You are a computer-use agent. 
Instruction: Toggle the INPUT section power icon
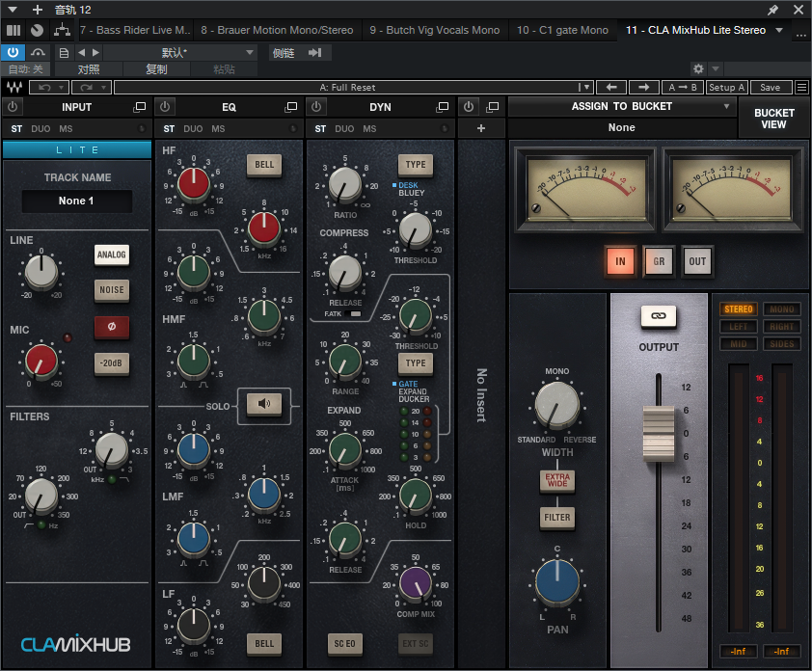[13, 107]
